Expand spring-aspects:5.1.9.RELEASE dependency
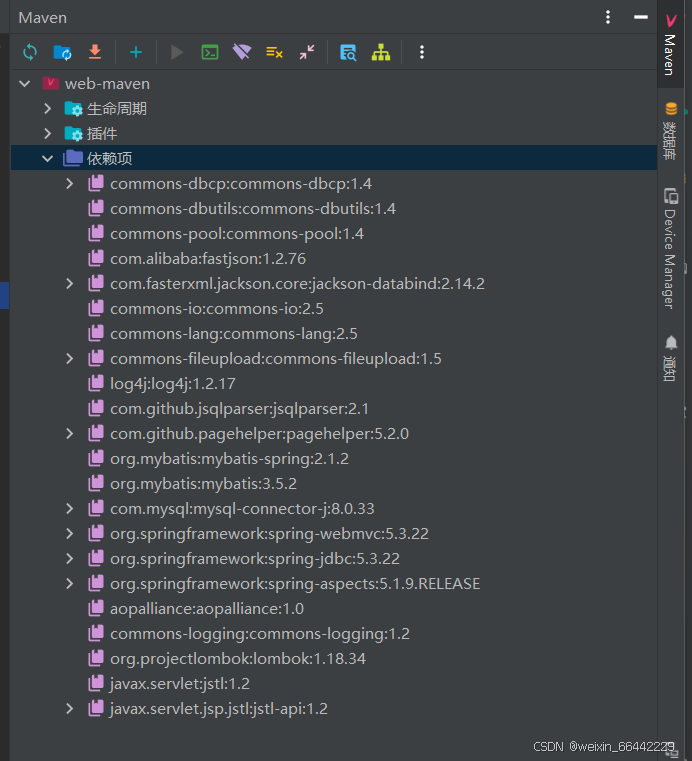 click(x=69, y=583)
